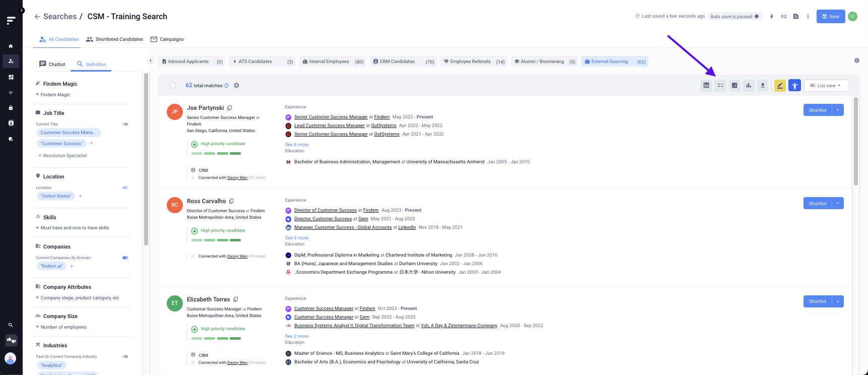Screen dimensions: 868x375
Task: Shortlist Elizabeth Torres
Action: [817, 301]
